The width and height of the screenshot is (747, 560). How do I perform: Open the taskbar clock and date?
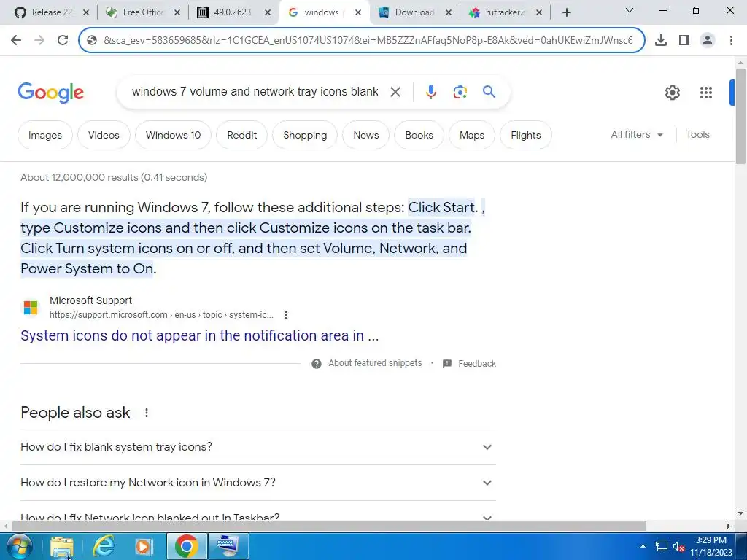pos(711,546)
